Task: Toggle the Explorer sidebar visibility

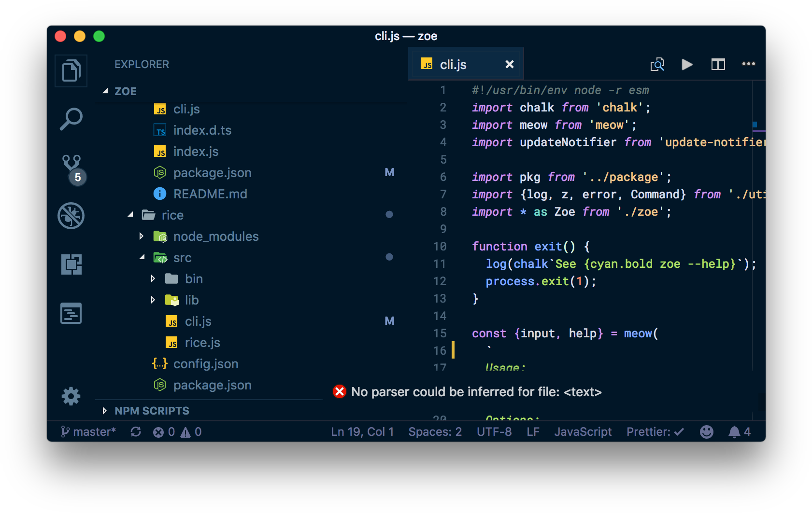Action: 71,71
